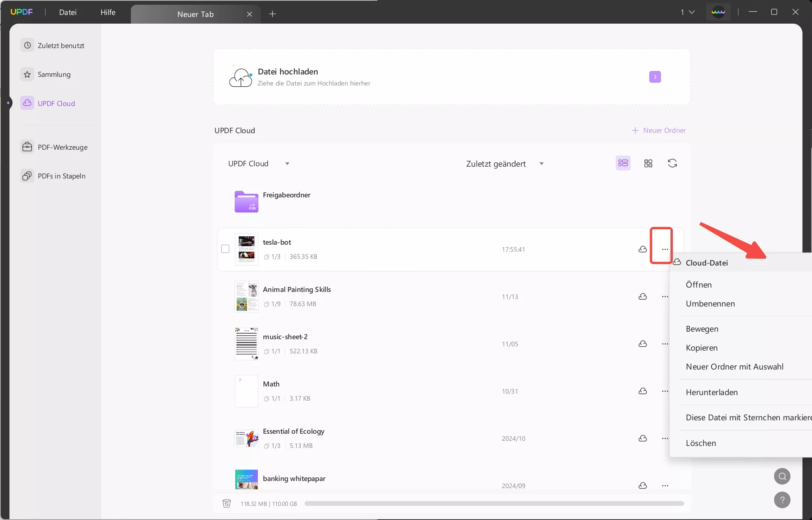Choose Löschen in context menu
Viewport: 812px width, 520px height.
coord(701,443)
